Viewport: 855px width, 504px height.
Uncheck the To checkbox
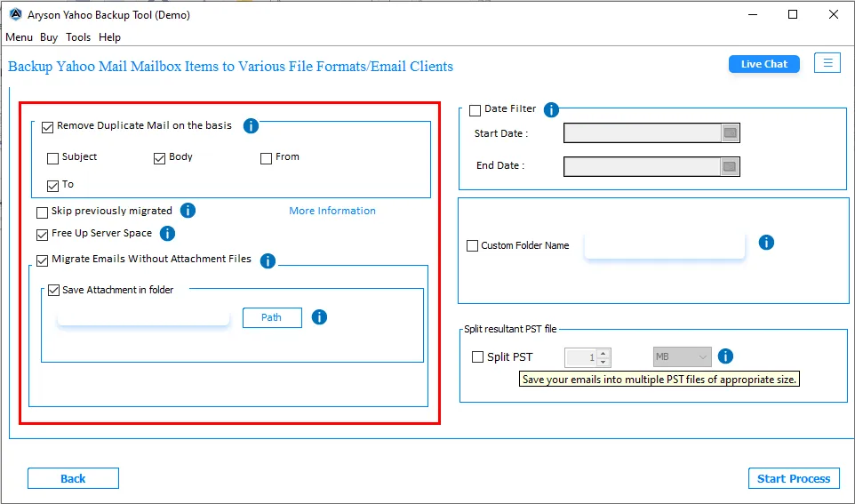tap(53, 186)
